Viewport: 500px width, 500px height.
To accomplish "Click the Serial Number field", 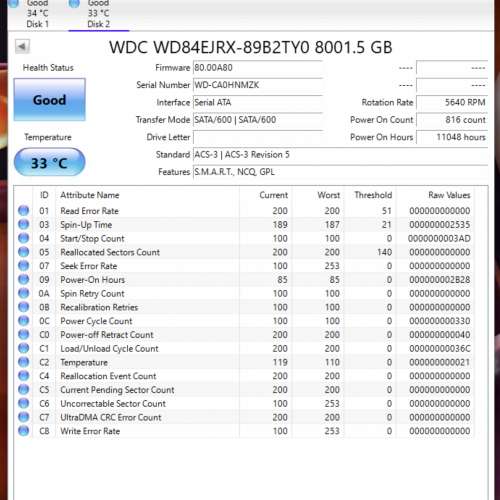I will point(258,85).
